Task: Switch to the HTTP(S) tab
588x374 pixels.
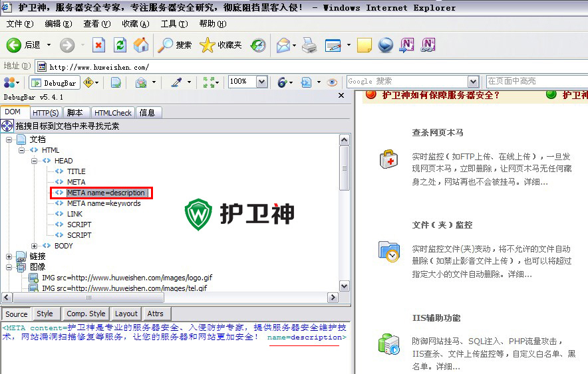Action: click(45, 113)
